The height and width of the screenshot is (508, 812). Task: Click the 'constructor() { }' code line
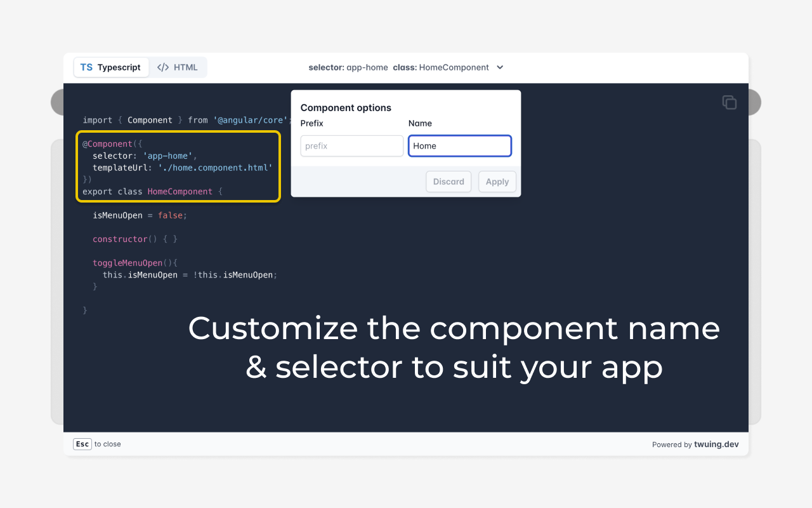click(x=135, y=239)
